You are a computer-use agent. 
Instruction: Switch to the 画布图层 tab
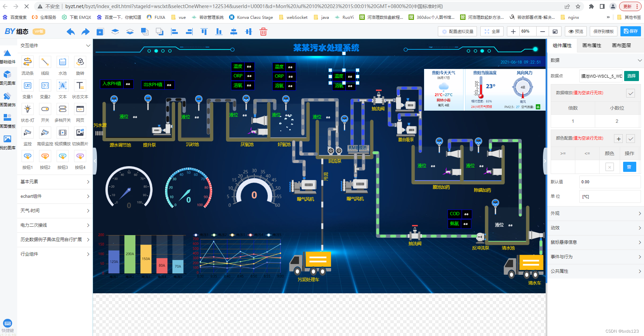621,45
